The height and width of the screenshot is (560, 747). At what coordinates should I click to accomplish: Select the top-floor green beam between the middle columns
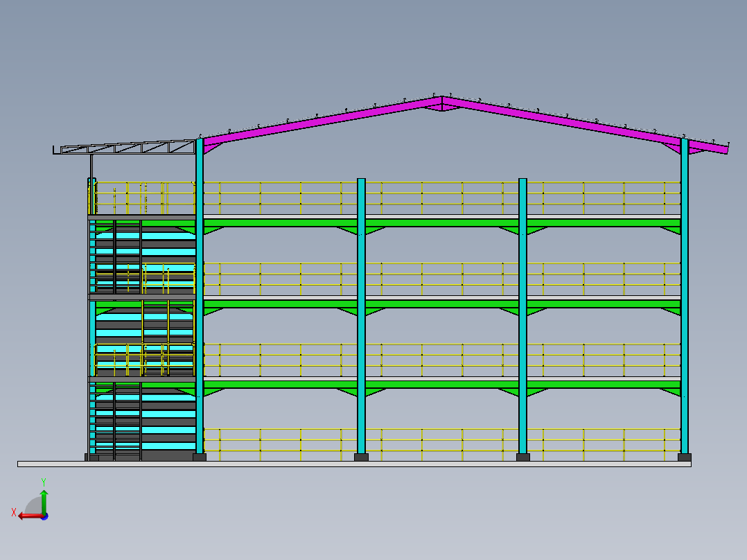coord(442,223)
